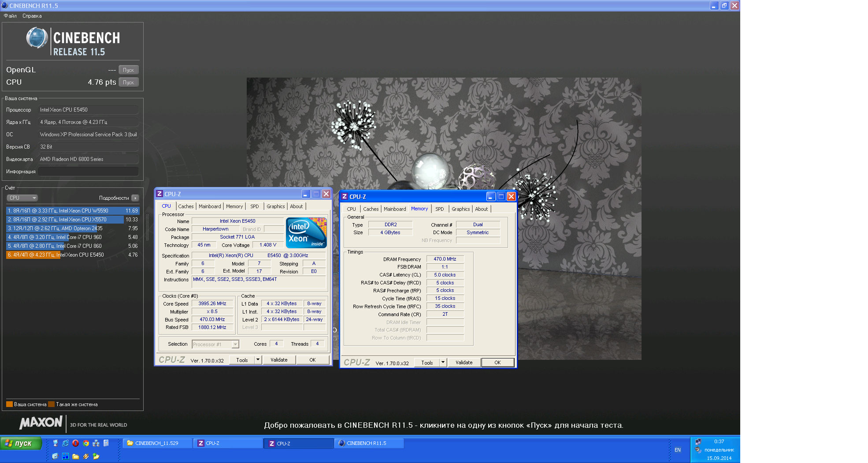Click the Cinebench sphere logo
The width and height of the screenshot is (868, 463).
(37, 38)
